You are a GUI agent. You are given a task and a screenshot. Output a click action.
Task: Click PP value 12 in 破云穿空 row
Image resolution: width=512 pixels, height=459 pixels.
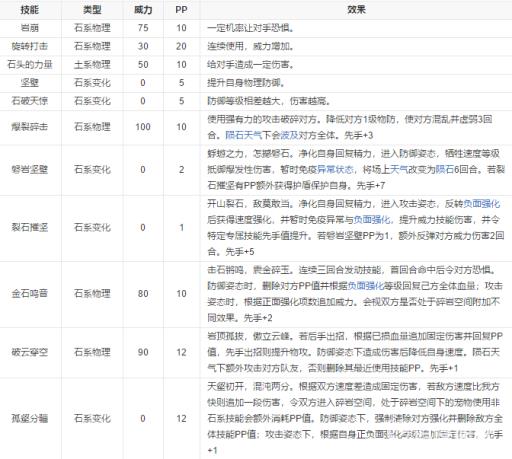coord(181,352)
